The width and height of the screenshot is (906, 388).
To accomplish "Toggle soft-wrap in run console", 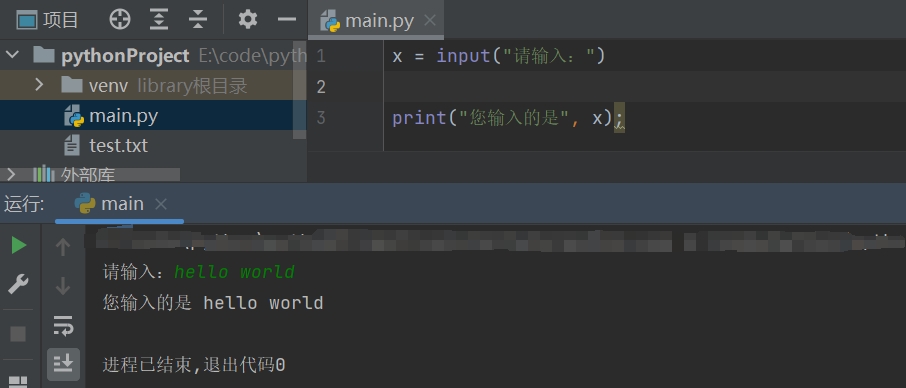I will pyautogui.click(x=63, y=326).
